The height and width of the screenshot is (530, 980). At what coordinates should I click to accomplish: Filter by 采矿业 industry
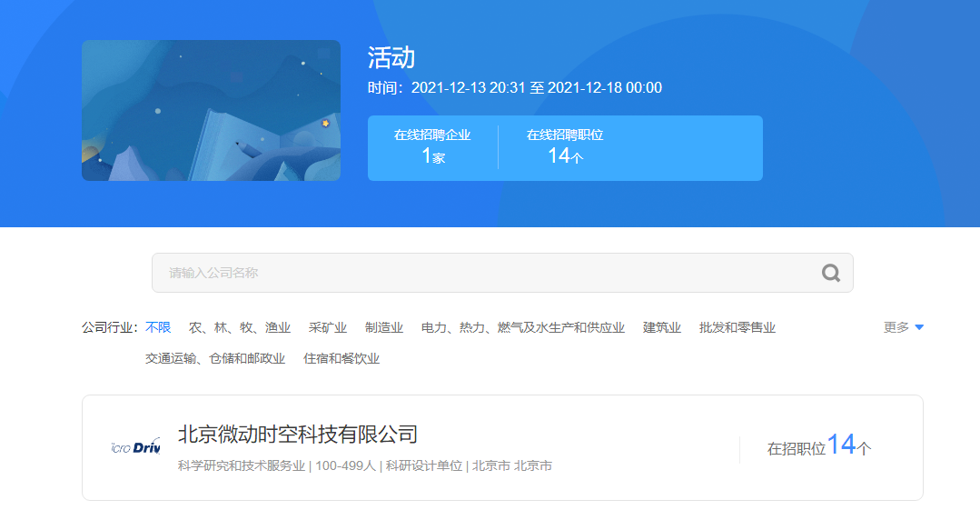coord(328,327)
